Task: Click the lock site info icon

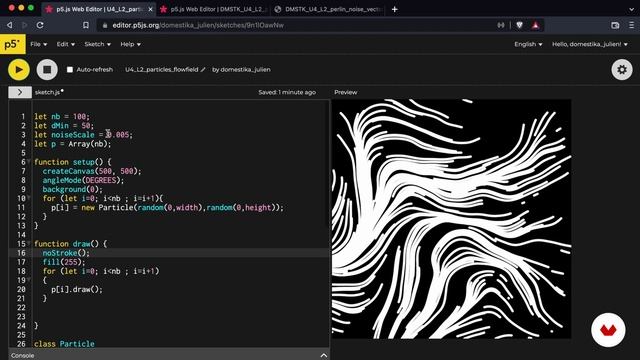Action: 105,25
